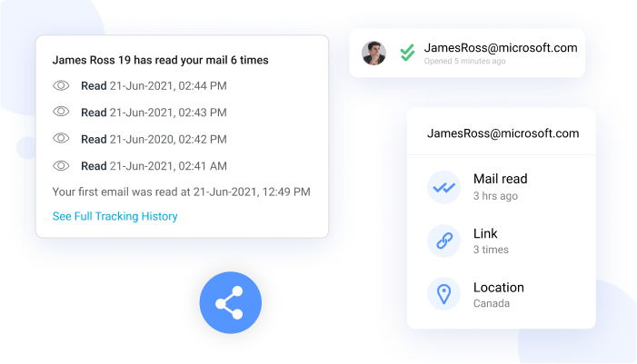The image size is (637, 364).
Task: Click the 'Link' label
Action: [485, 233]
